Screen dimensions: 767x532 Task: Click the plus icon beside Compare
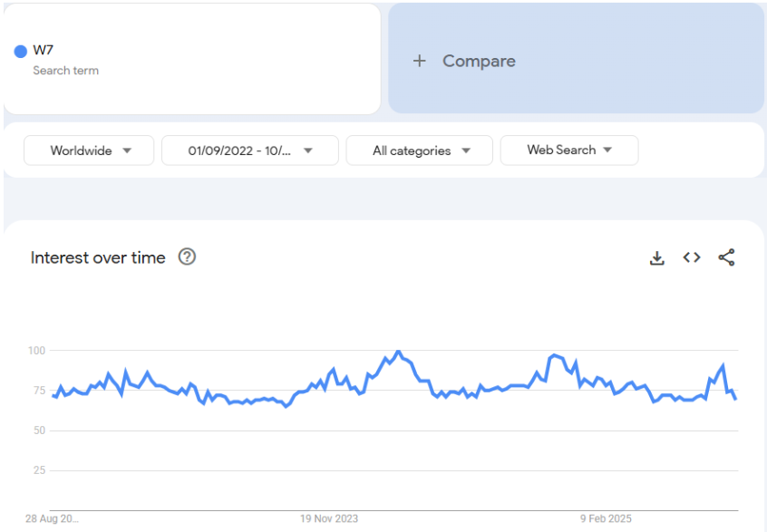point(419,61)
